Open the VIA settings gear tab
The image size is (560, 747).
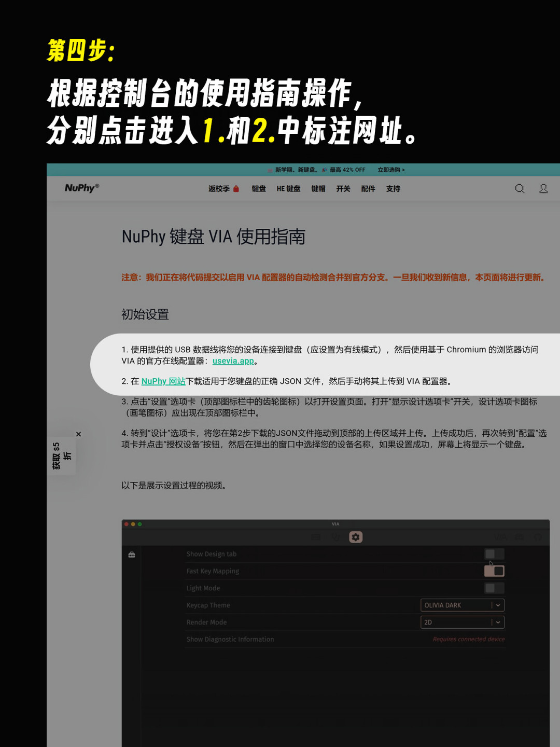tap(356, 537)
